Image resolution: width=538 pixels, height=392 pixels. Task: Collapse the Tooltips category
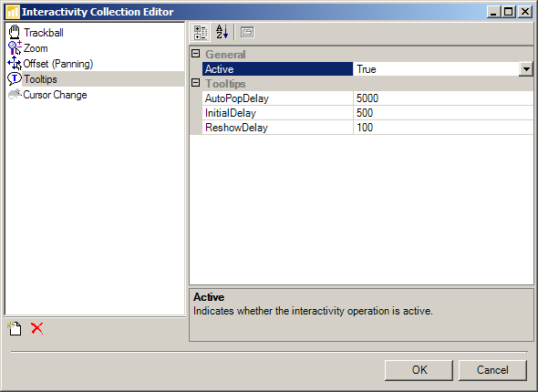pyautogui.click(x=195, y=83)
